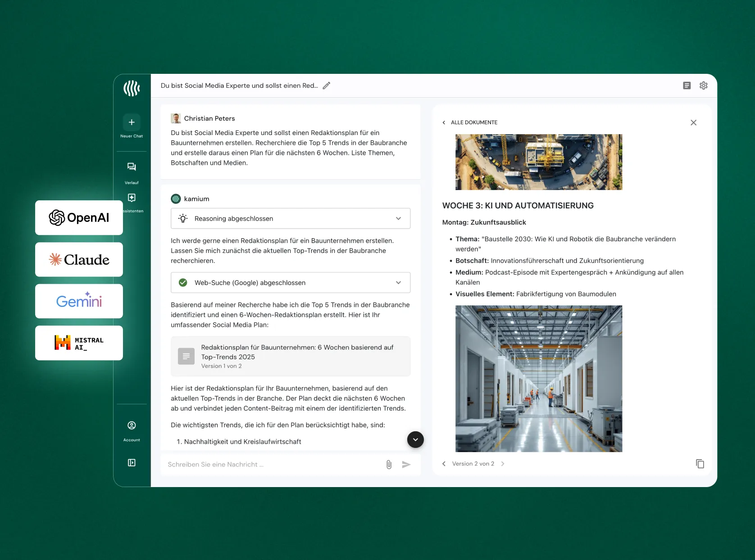Click the kamium assistant avatar
755x560 pixels.
point(176,199)
